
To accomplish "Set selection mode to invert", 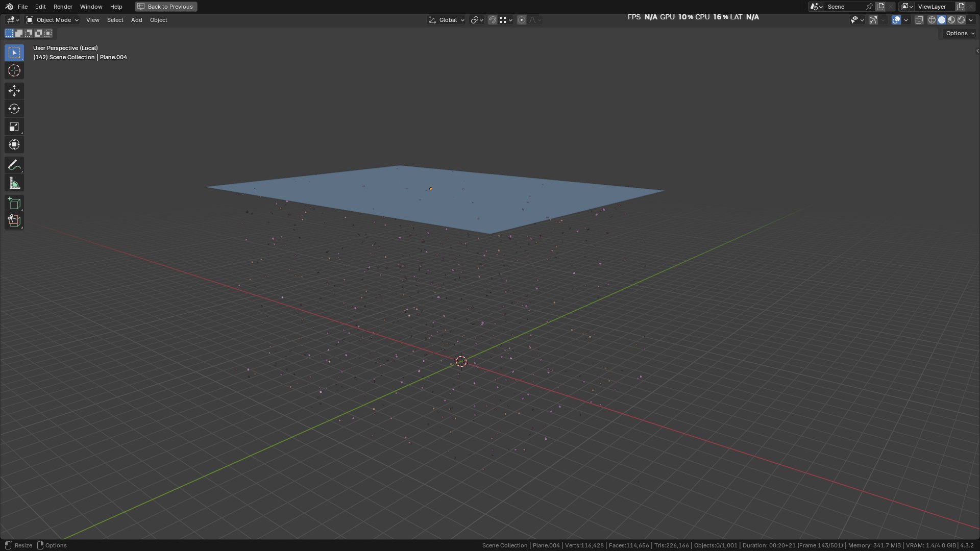I will 38,33.
